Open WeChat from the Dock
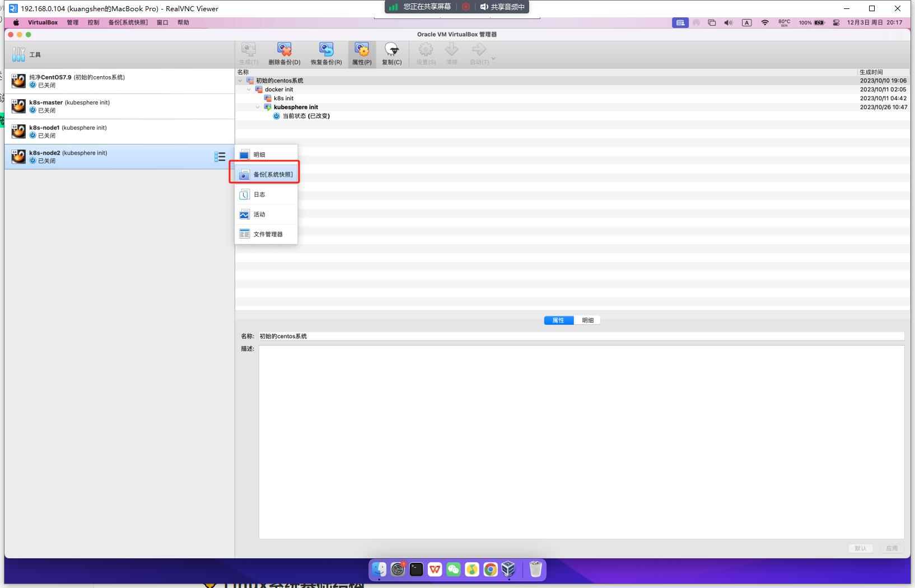This screenshot has width=915, height=588. (x=453, y=570)
